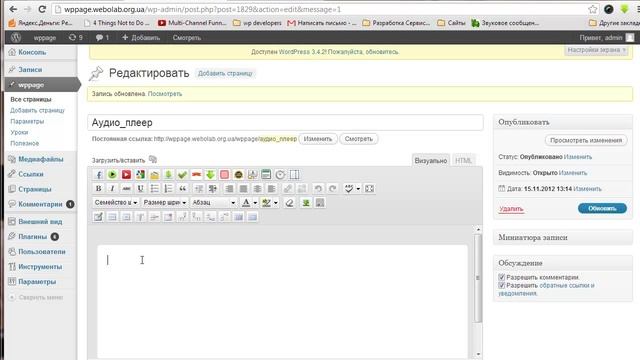Click the spellcheck ABC checkmark icon
Screen dimensions: 640x360
click(x=349, y=189)
